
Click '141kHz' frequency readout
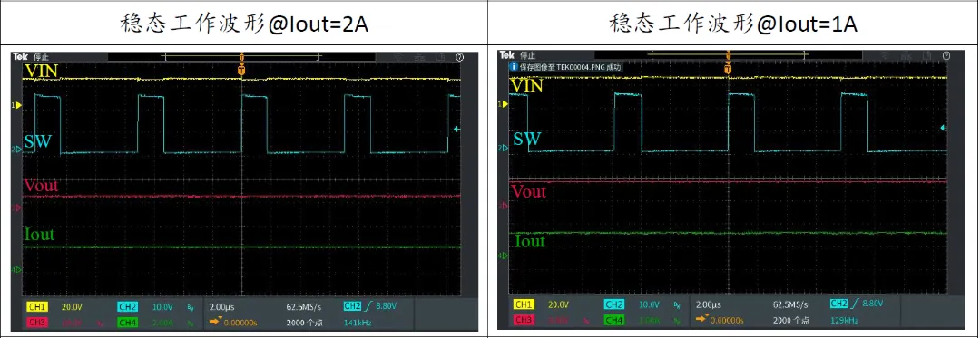click(x=357, y=323)
